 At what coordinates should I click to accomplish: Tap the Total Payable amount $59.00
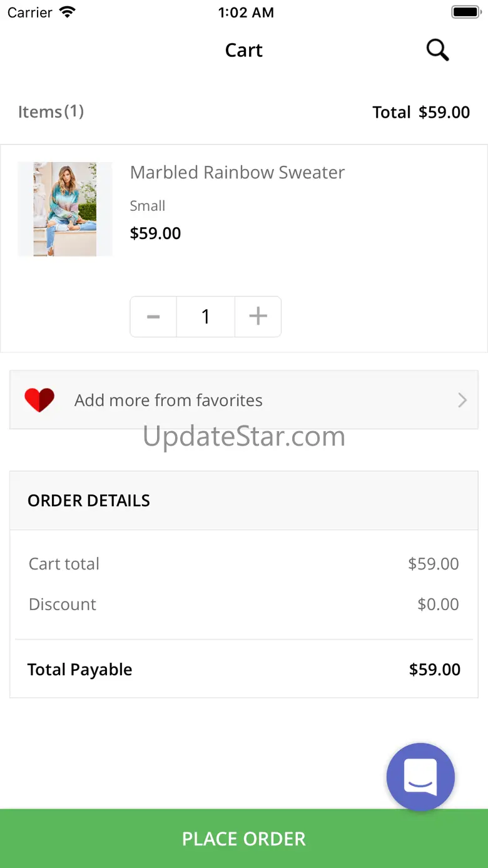click(434, 670)
